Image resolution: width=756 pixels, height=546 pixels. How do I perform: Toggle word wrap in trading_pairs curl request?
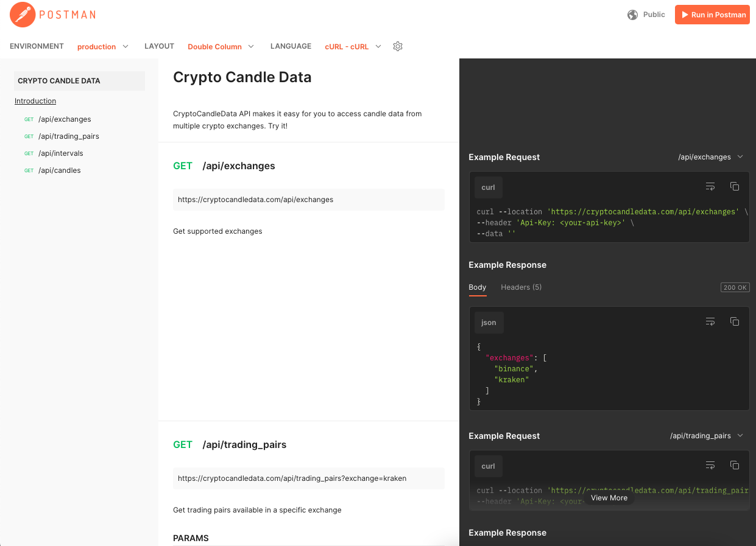(x=710, y=465)
